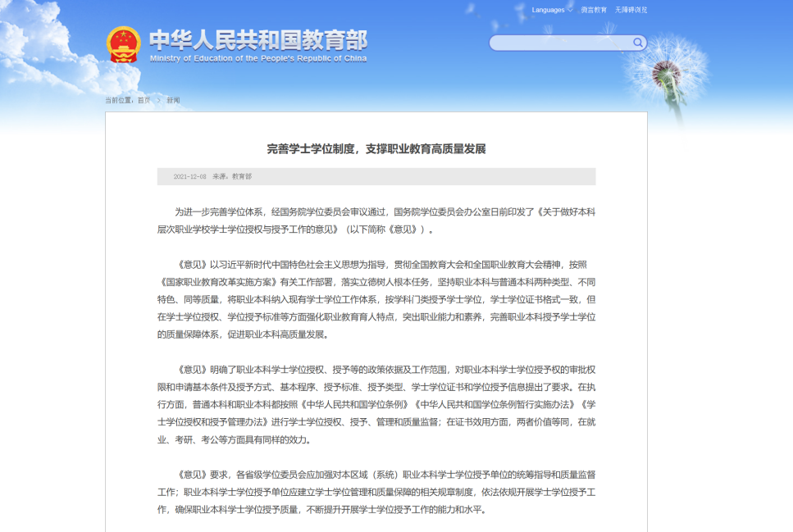793x532 pixels.
Task: Click the publication date 2021-12-08
Action: coord(190,178)
